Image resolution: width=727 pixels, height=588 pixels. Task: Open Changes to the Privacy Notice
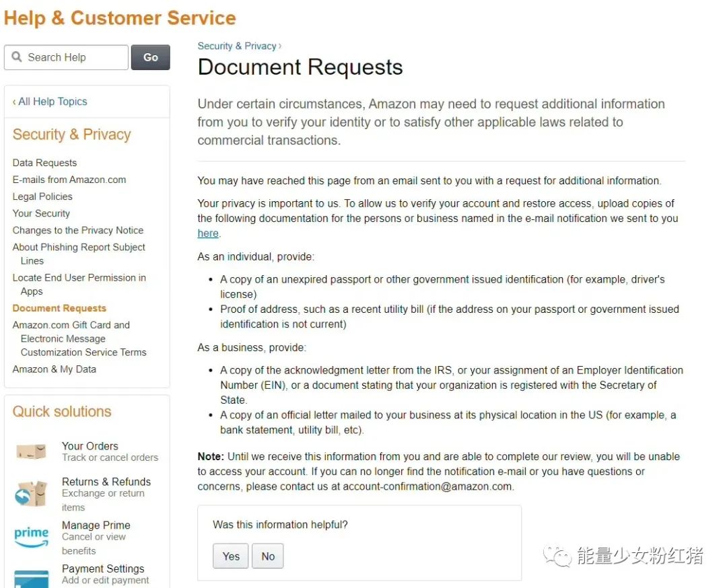(78, 230)
